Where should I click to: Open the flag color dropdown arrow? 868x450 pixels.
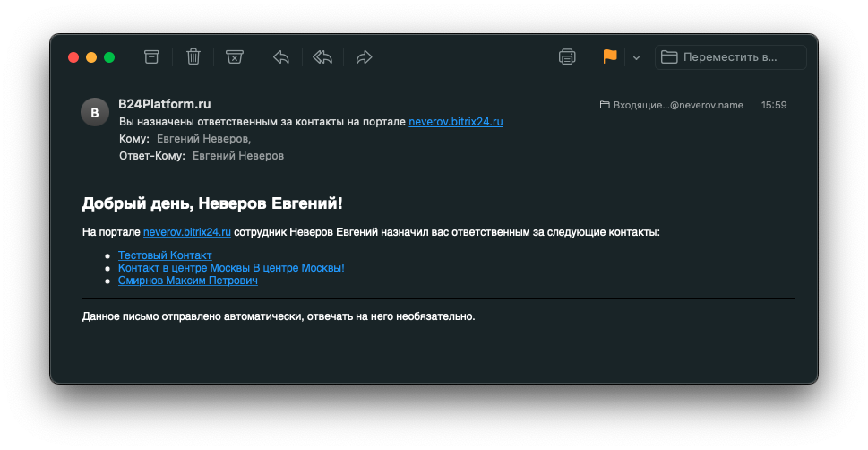[x=636, y=58]
